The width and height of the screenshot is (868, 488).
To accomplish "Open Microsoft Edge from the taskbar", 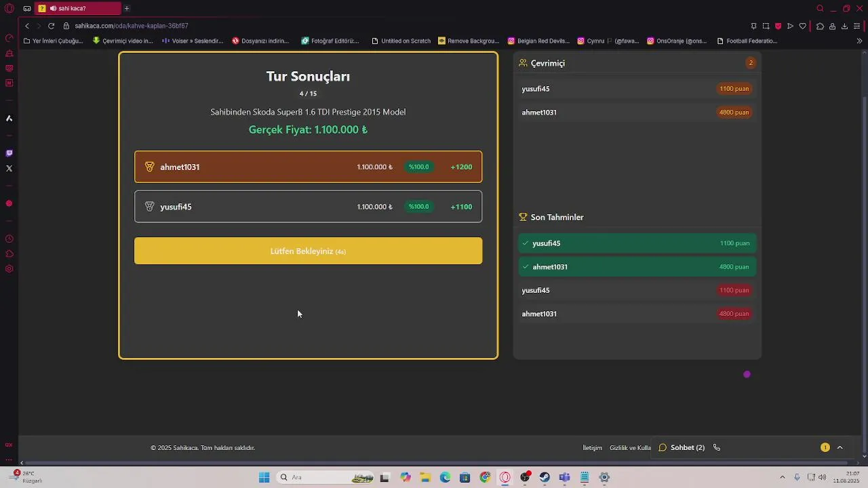I will 445,477.
